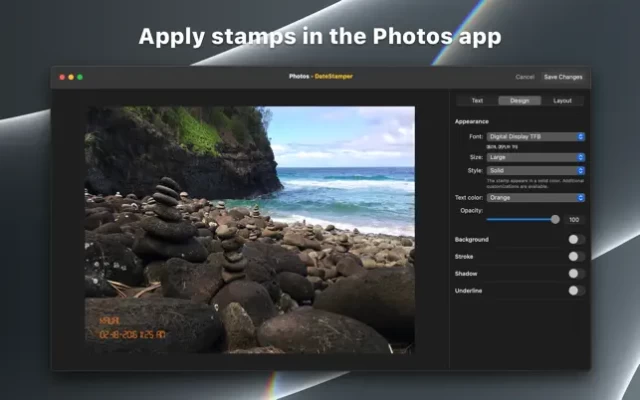
Task: Turn on the Stroke switch
Action: click(x=575, y=257)
